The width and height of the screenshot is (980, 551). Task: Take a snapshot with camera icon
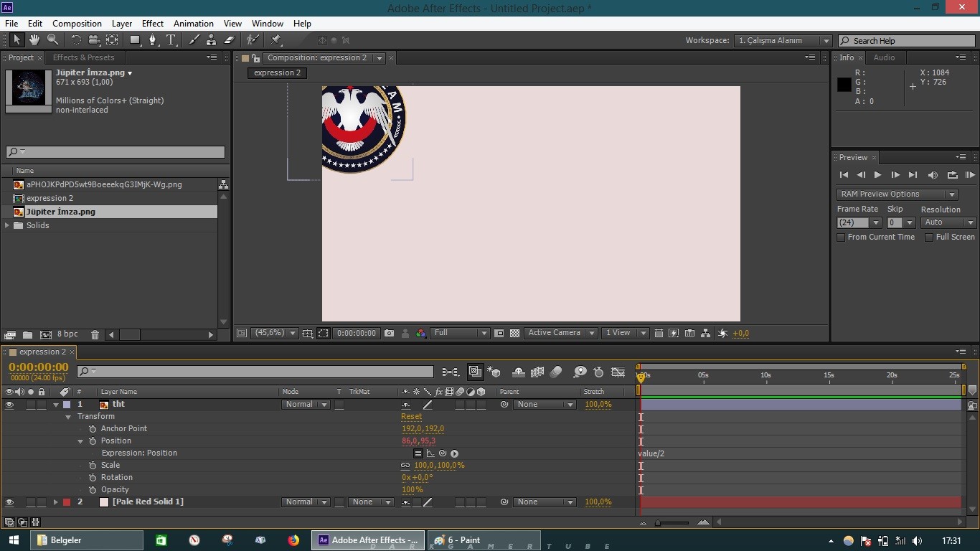click(x=389, y=333)
